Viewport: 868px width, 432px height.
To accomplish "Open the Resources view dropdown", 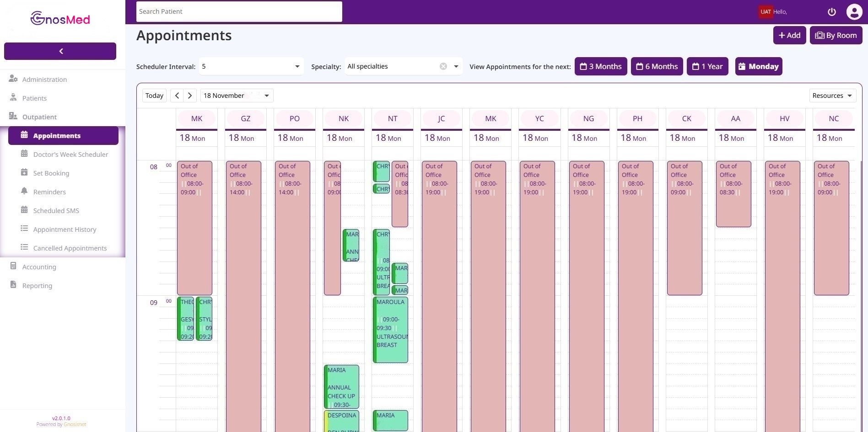I will point(832,96).
